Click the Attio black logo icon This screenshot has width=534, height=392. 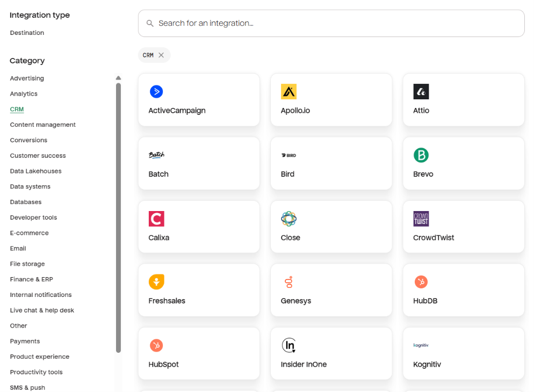click(421, 91)
